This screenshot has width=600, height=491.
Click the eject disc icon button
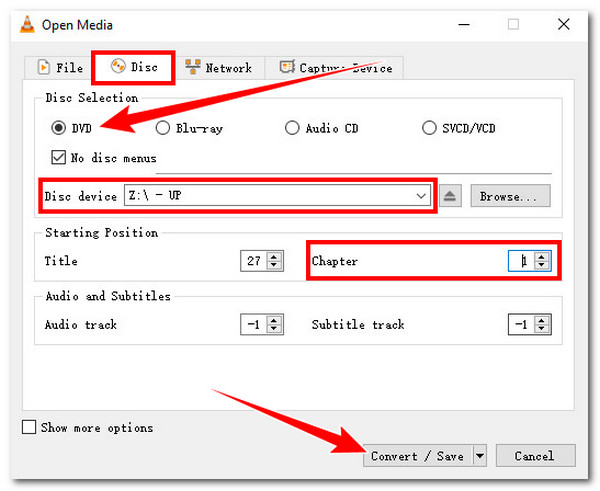(450, 196)
